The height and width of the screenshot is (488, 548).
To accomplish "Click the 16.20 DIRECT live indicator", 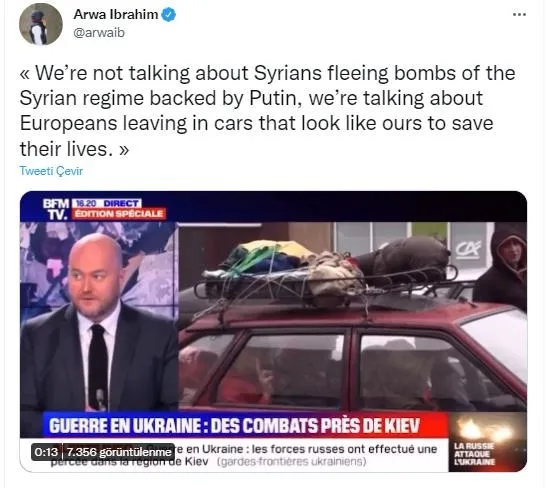I will coord(107,203).
